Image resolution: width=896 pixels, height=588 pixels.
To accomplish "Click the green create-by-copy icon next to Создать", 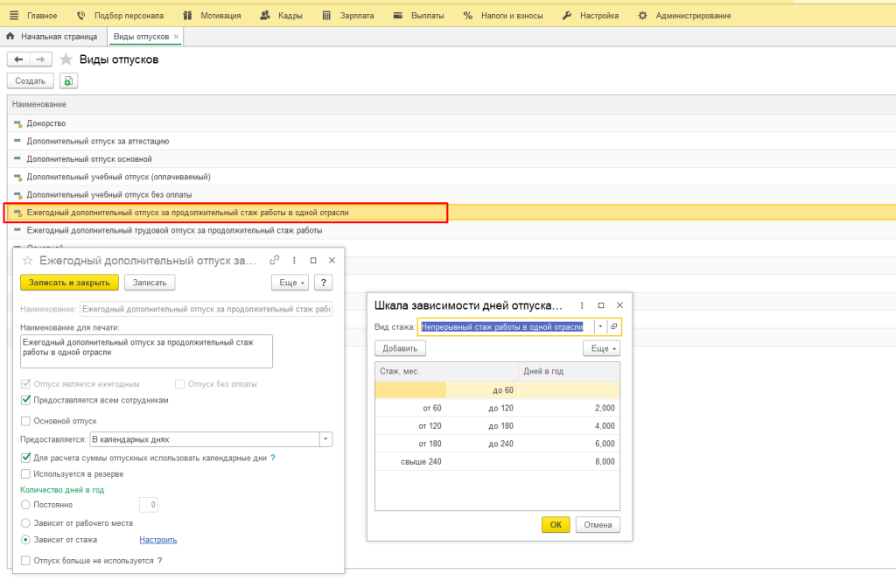I will (x=68, y=80).
